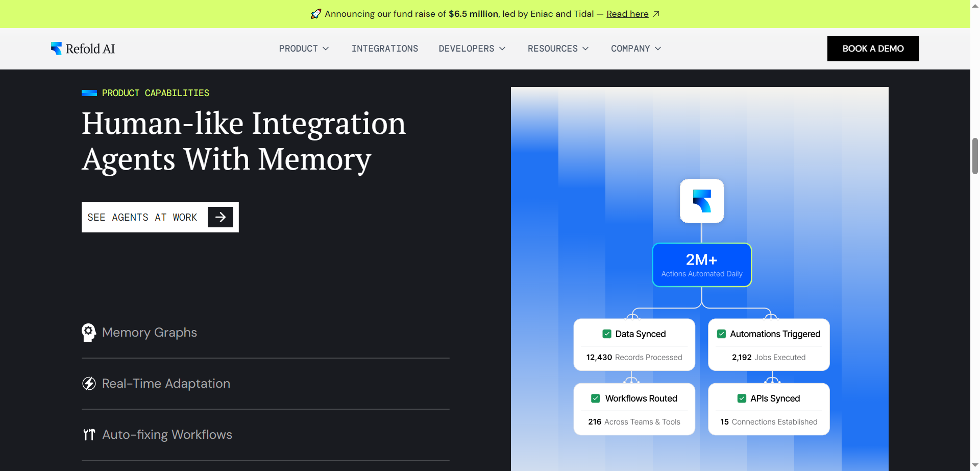Toggle the APIs Synced checkbox
Screen dimensions: 980x471
tap(742, 398)
